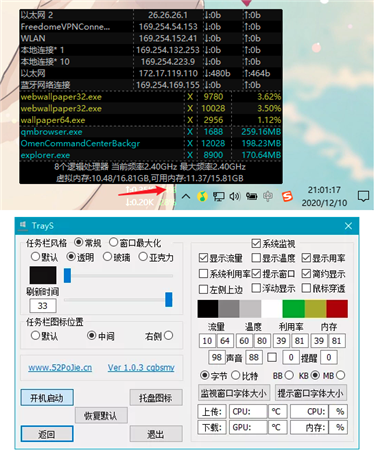The width and height of the screenshot is (375, 450).
Task: Click the 返回 button
Action: point(47,434)
